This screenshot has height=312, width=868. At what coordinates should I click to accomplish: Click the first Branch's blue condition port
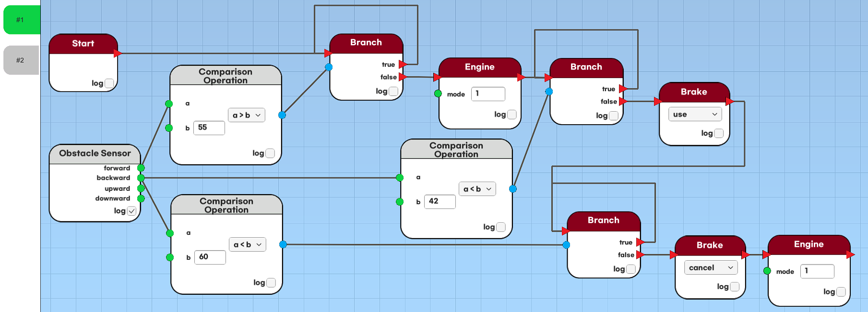pos(329,67)
